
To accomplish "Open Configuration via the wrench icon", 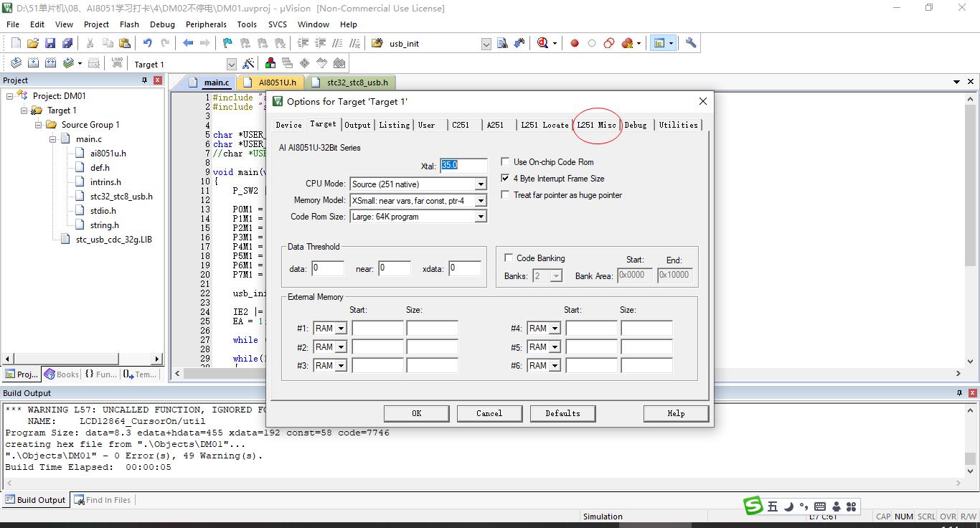I will (691, 43).
